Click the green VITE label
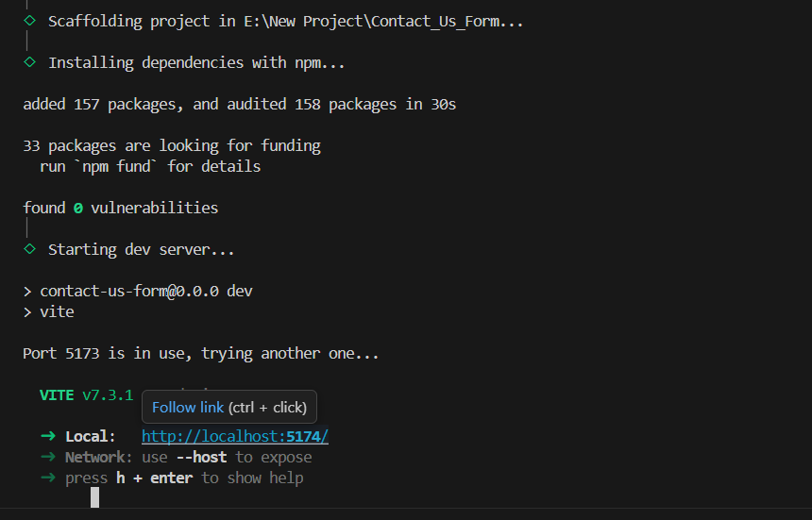Viewport: 812px width, 520px height. (x=57, y=394)
